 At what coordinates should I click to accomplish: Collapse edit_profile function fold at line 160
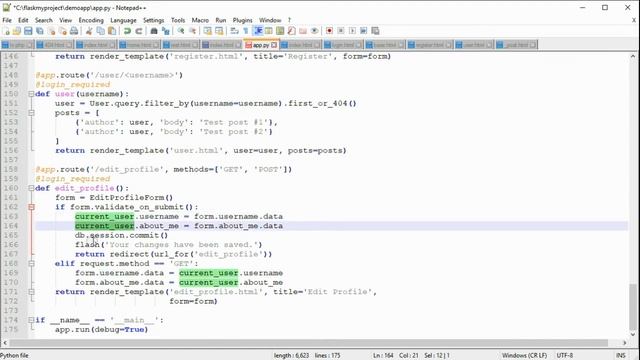(x=31, y=188)
